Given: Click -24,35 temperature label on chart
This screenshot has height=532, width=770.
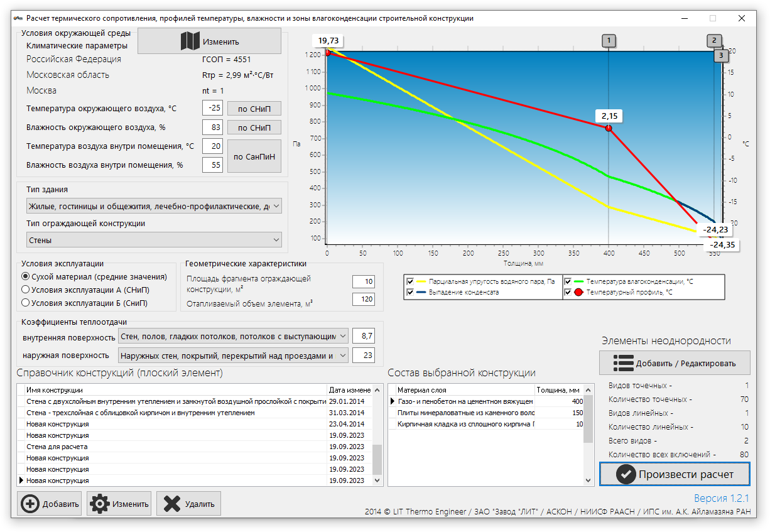Looking at the screenshot, I should tap(723, 244).
